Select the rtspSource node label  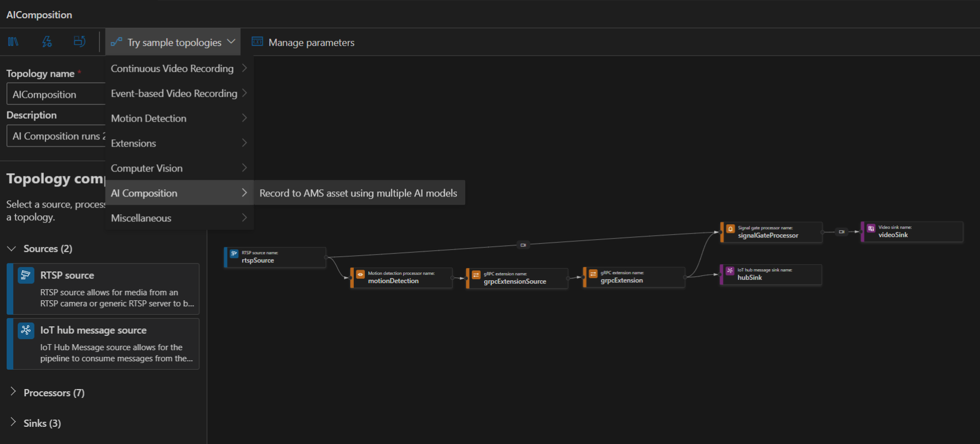[x=258, y=260]
